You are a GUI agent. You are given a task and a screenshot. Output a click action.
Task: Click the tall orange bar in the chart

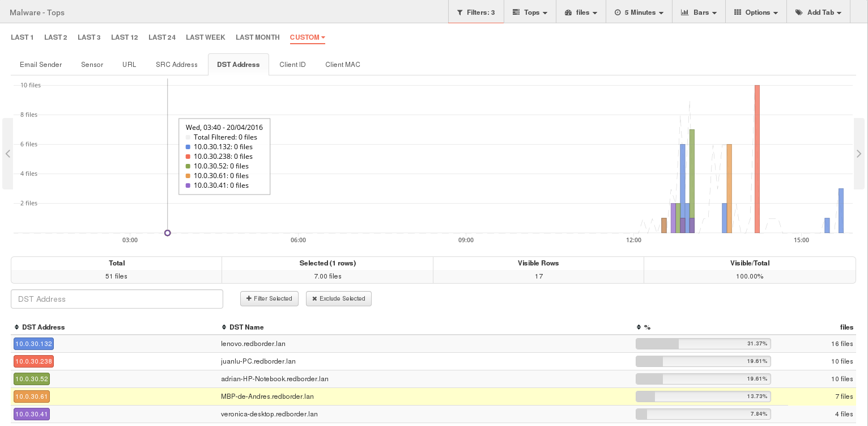point(729,188)
